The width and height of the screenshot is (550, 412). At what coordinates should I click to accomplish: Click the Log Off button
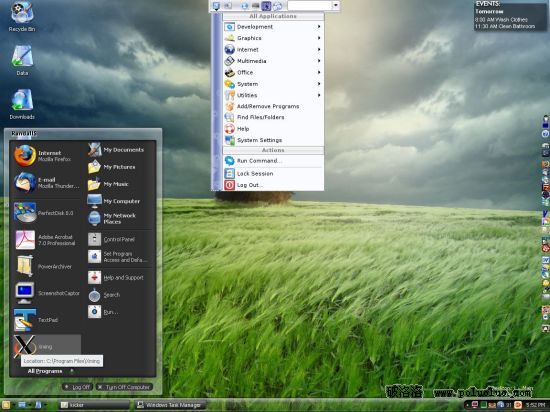(77, 387)
